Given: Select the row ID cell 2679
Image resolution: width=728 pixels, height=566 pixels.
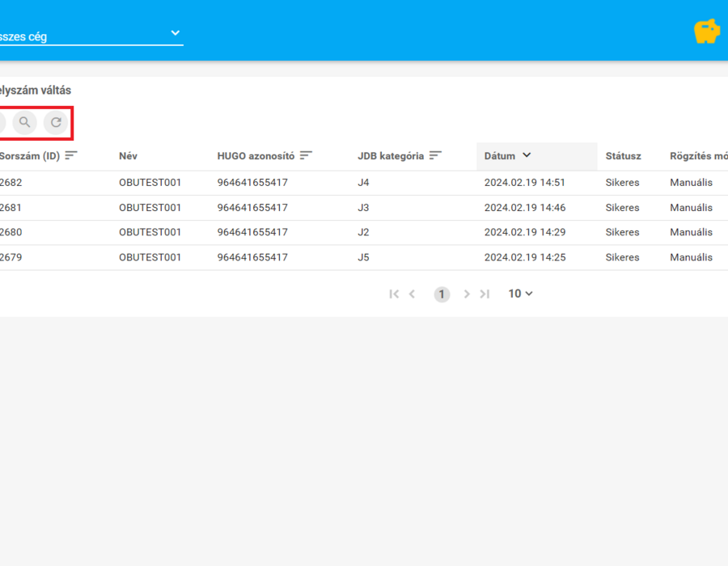Looking at the screenshot, I should click(11, 257).
